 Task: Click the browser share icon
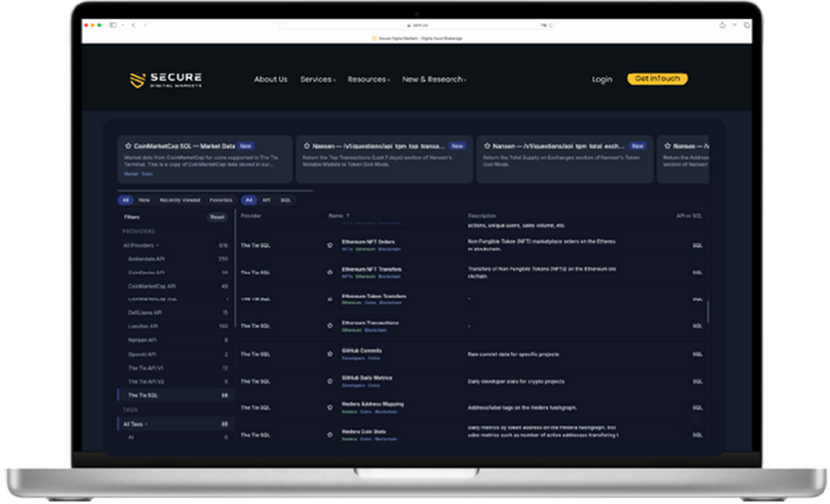pos(722,25)
